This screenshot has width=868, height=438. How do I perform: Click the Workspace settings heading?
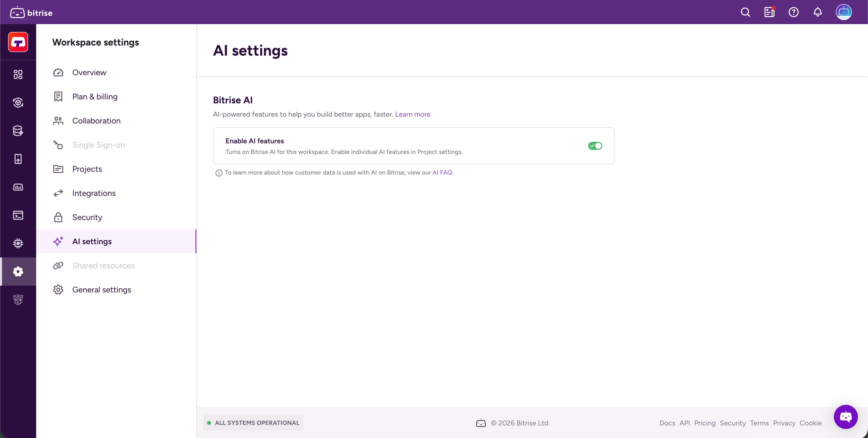pyautogui.click(x=95, y=42)
